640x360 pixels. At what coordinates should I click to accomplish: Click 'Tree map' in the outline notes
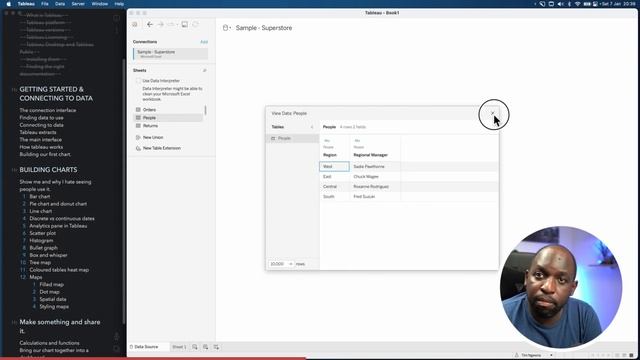point(40,262)
